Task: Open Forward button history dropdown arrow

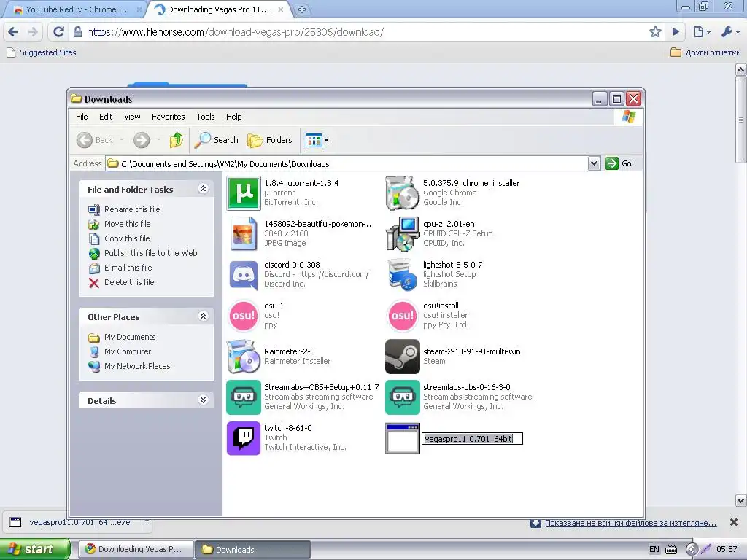Action: pos(158,140)
